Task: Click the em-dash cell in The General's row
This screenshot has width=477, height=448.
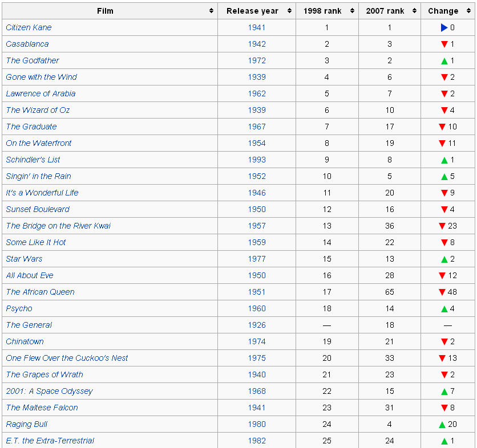Action: click(326, 325)
